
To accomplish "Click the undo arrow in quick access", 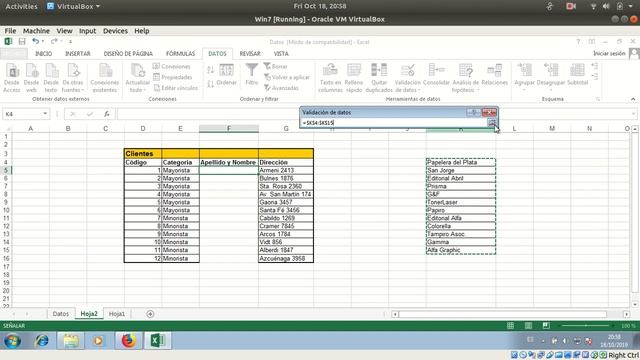I will (36, 41).
